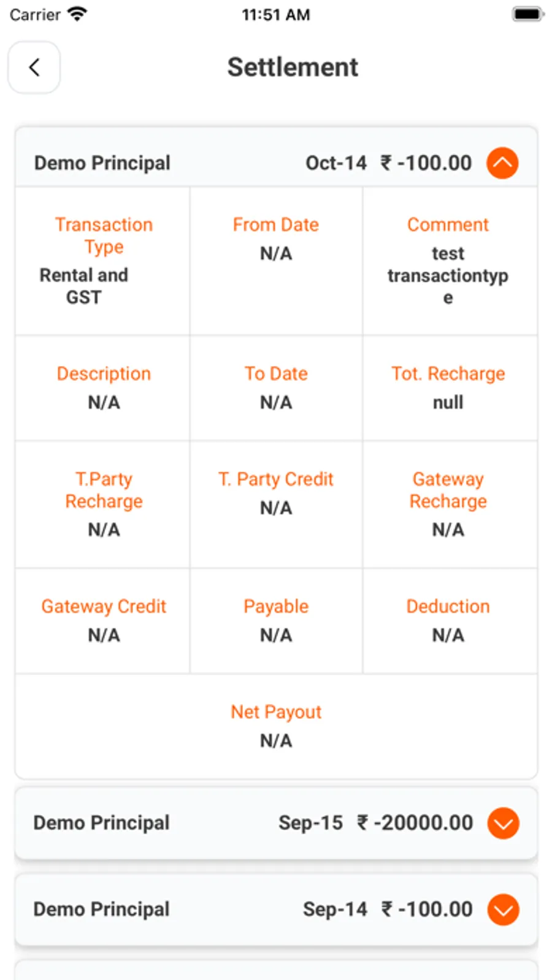
Task: Collapse the Oct-14 settlement card
Action: 502,163
